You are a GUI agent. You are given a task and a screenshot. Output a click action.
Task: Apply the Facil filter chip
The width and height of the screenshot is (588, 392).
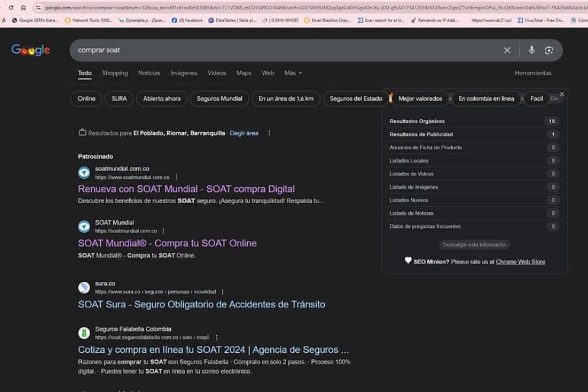click(536, 98)
